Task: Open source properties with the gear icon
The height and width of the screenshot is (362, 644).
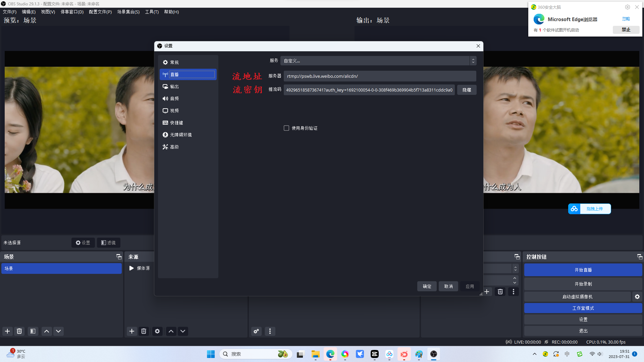Action: [157, 331]
